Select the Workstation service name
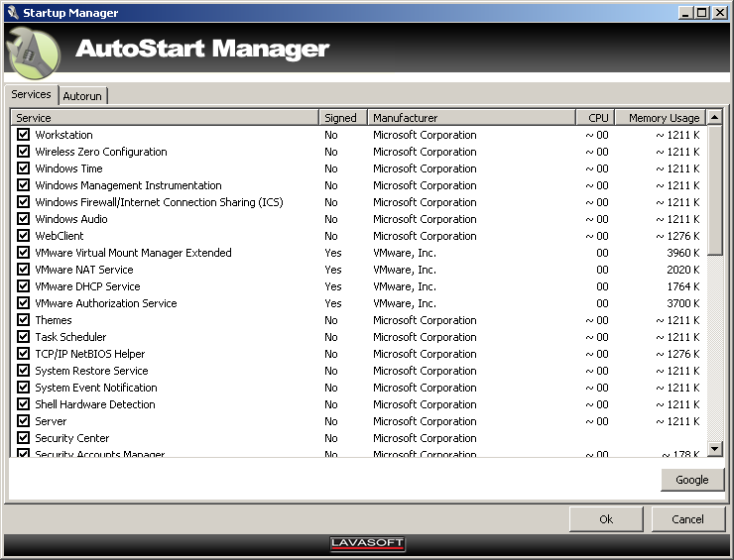734x560 pixels. [x=64, y=135]
